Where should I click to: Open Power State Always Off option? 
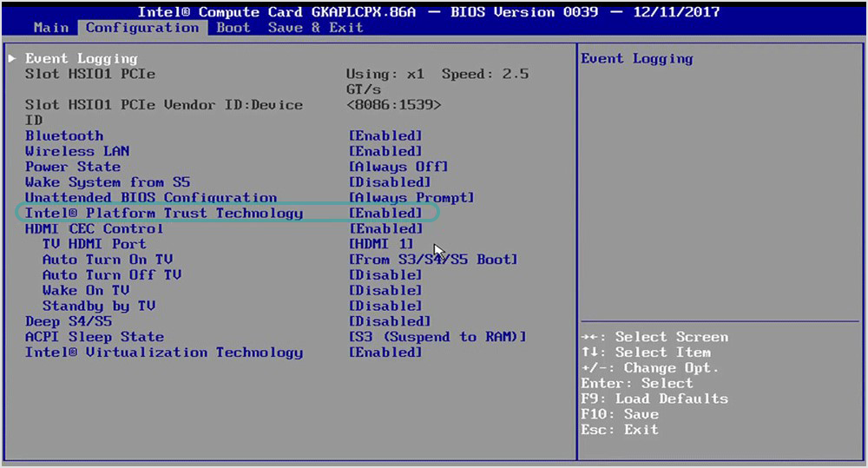click(398, 167)
